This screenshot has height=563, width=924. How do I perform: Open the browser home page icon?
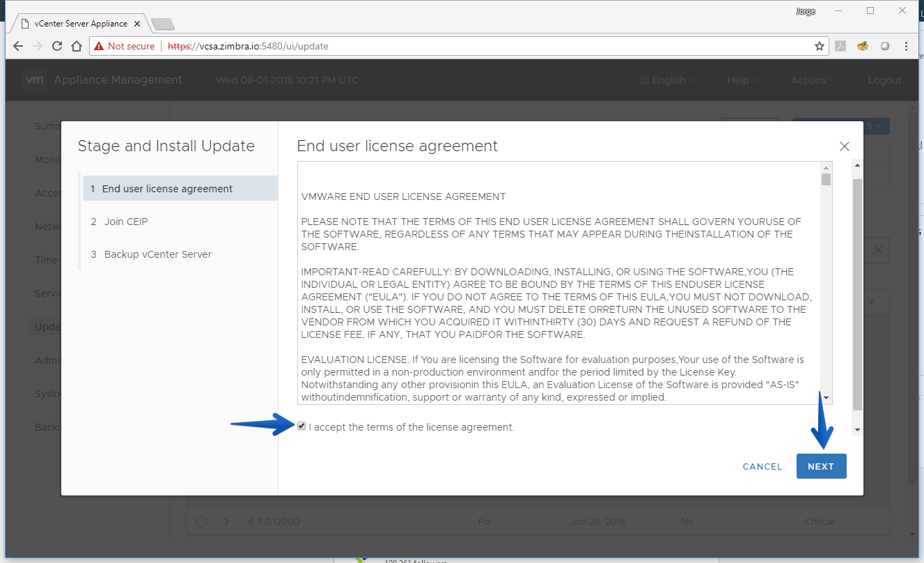pos(77,46)
